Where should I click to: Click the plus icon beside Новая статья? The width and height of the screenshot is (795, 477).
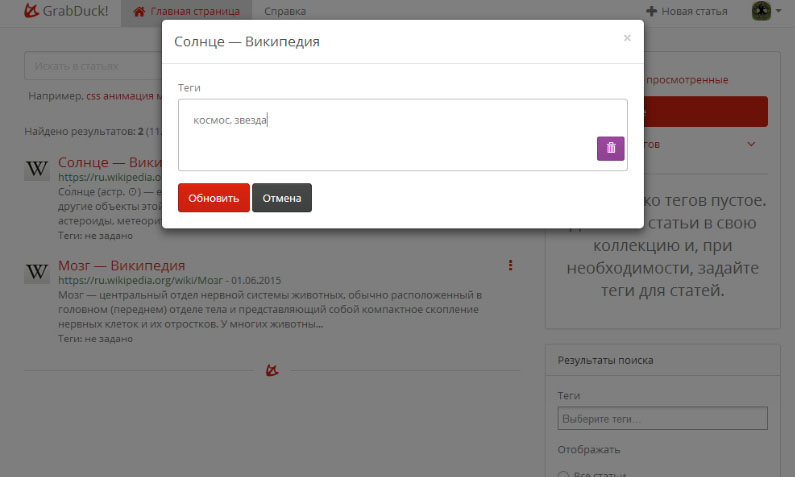(652, 11)
